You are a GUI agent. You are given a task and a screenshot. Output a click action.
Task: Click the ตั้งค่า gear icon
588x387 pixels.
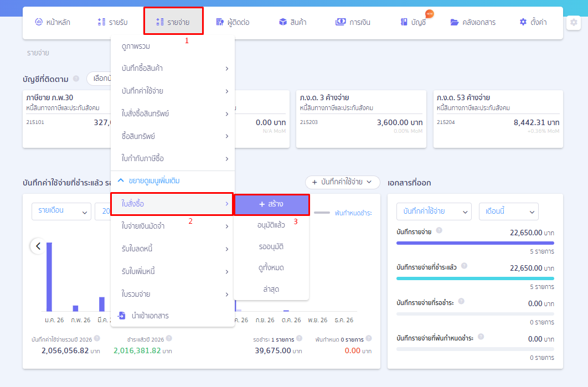pos(523,22)
